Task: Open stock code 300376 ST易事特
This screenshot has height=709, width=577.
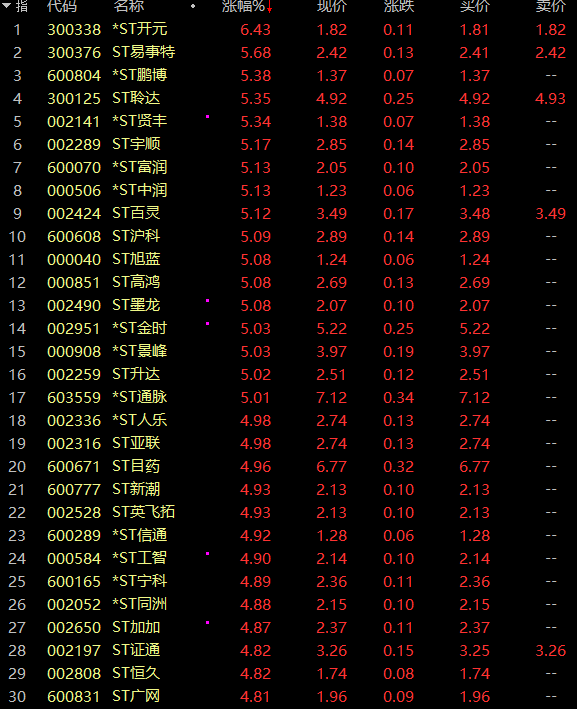Action: pyautogui.click(x=74, y=52)
